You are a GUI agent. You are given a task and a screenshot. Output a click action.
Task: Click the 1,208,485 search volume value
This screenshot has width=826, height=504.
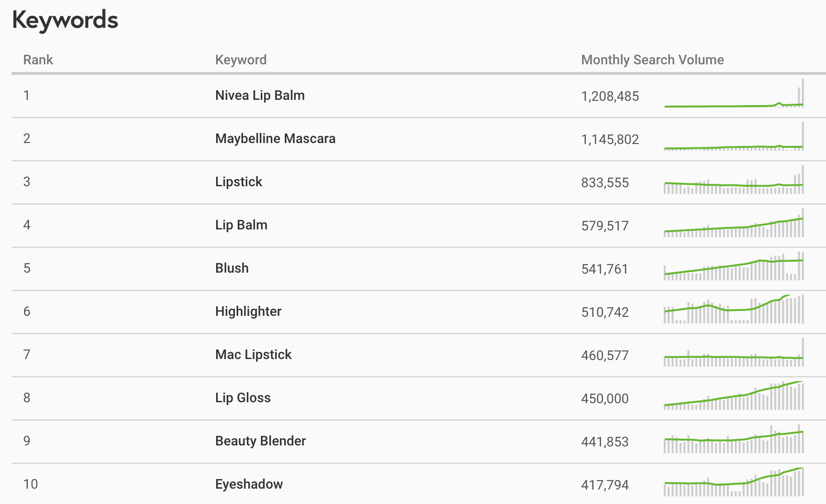click(610, 96)
